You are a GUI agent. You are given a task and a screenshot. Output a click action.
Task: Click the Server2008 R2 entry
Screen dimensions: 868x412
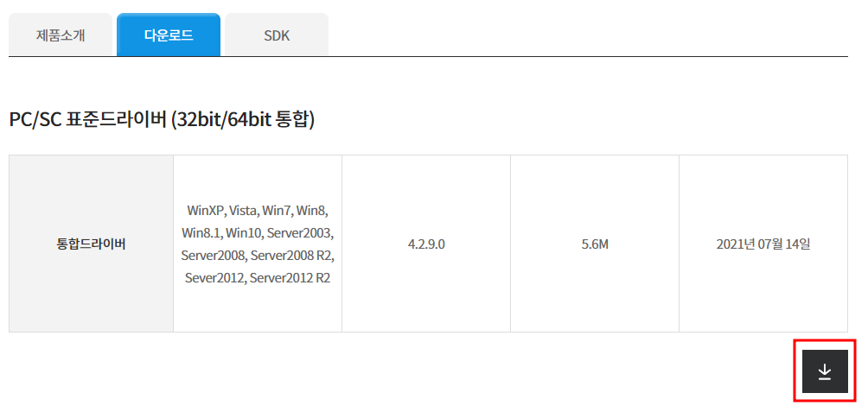pos(293,256)
